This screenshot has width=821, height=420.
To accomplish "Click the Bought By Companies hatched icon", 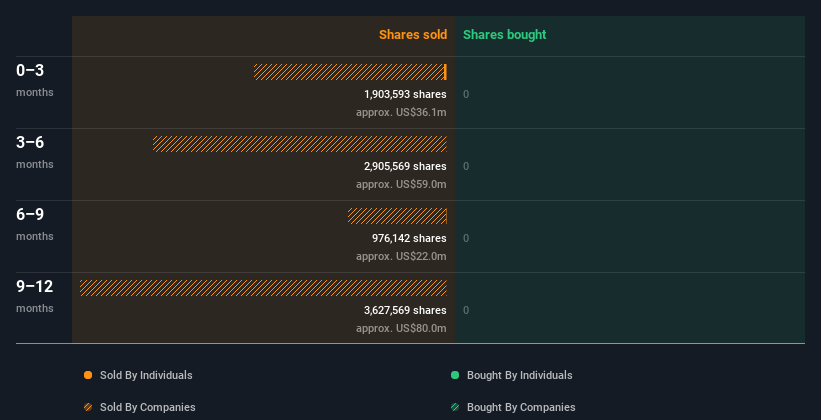I will pyautogui.click(x=455, y=407).
